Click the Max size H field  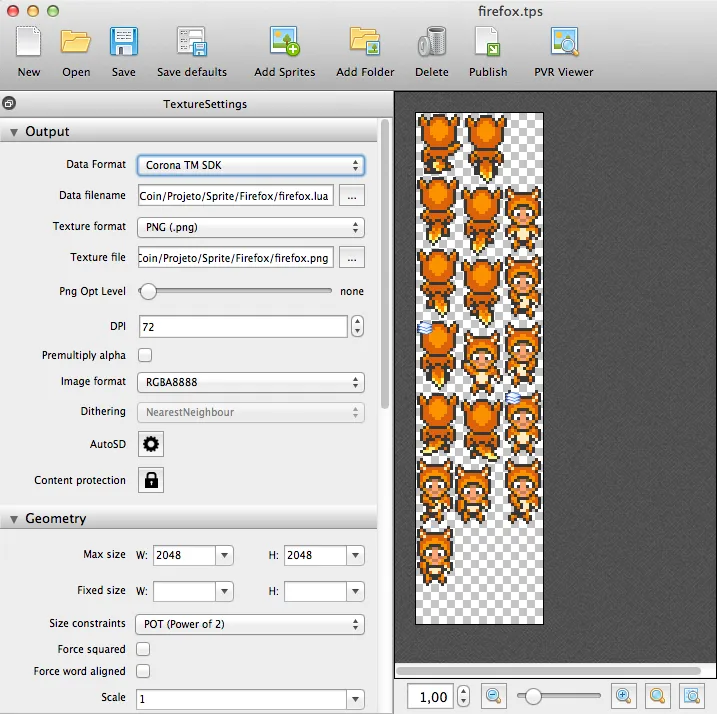click(315, 555)
